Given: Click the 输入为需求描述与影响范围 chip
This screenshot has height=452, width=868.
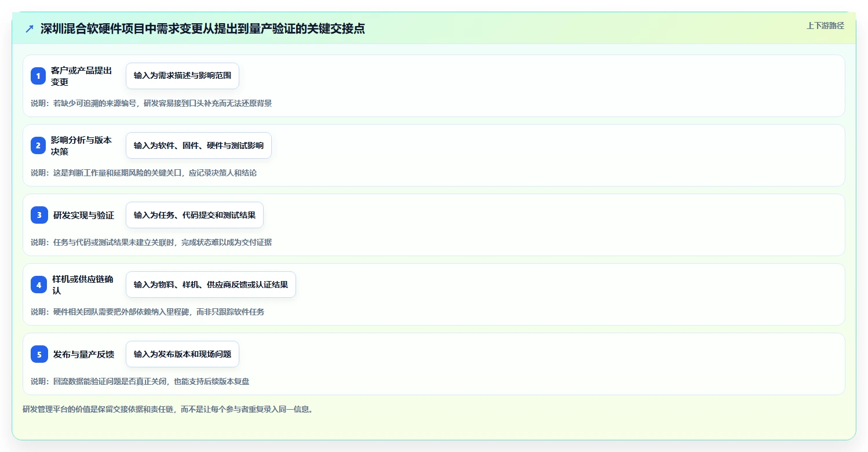Looking at the screenshot, I should [x=183, y=76].
